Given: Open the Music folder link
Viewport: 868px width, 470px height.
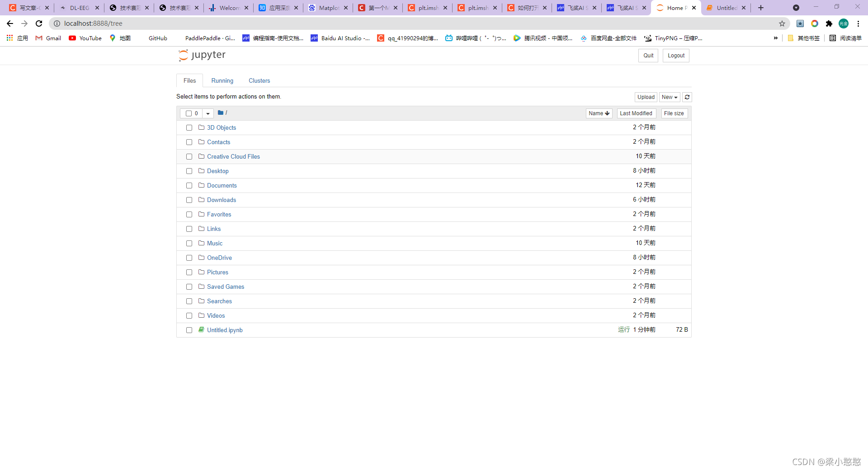Looking at the screenshot, I should pos(215,244).
